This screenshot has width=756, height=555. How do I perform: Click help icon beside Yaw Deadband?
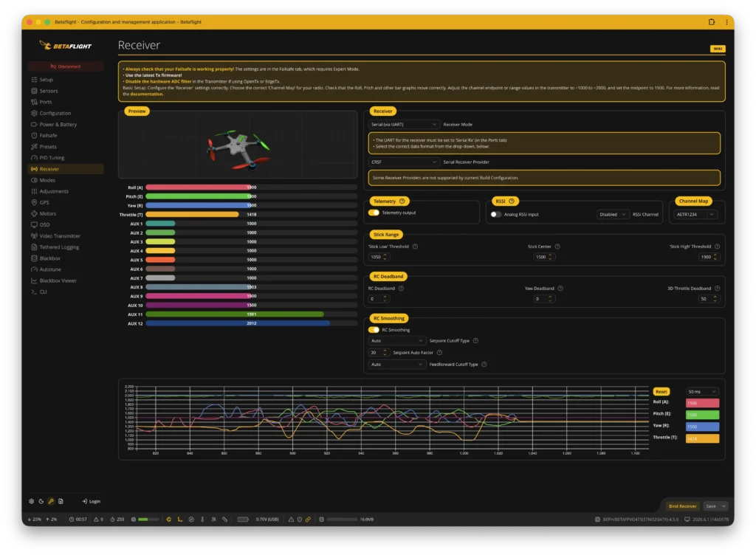[560, 289]
